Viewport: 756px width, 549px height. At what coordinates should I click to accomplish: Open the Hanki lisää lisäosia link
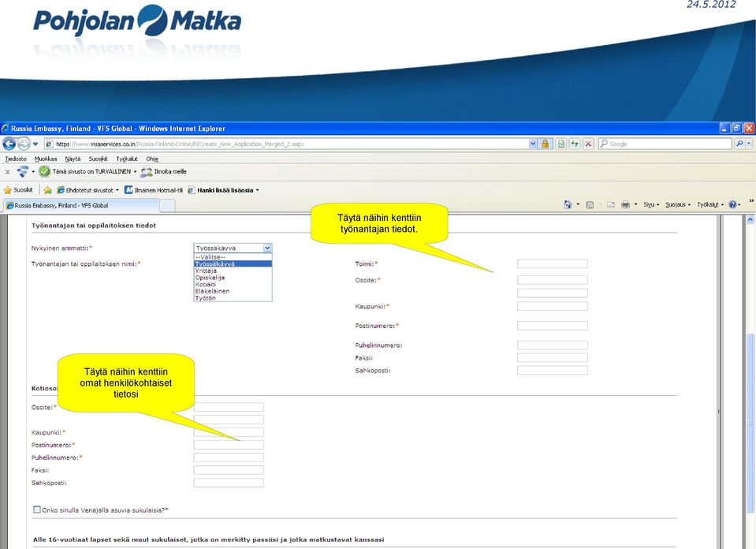click(x=223, y=190)
